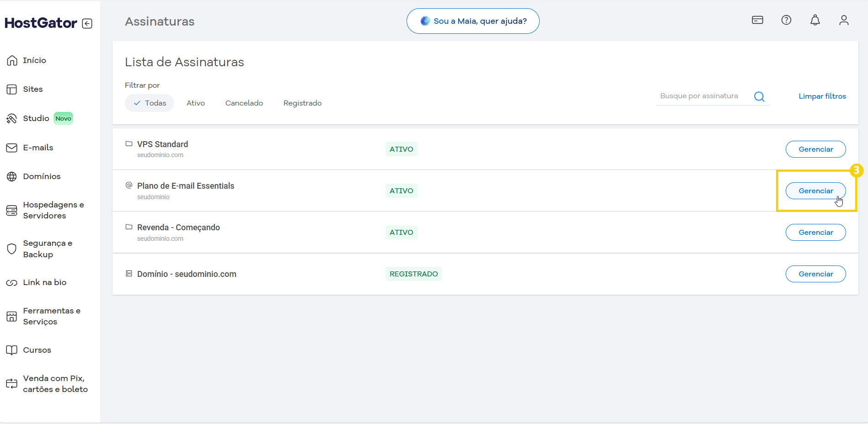The width and height of the screenshot is (868, 424).
Task: Click the Segurança e Backup shield icon
Action: [x=12, y=249]
